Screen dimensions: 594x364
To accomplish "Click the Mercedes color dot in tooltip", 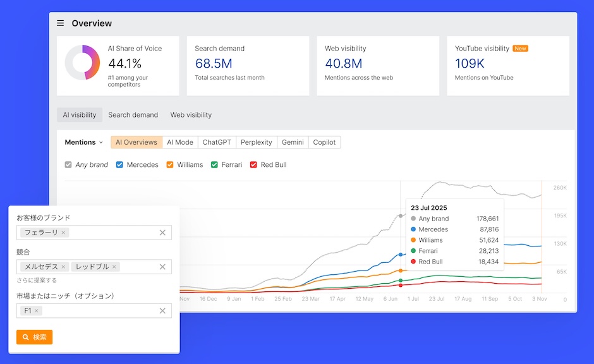I will pyautogui.click(x=413, y=229).
